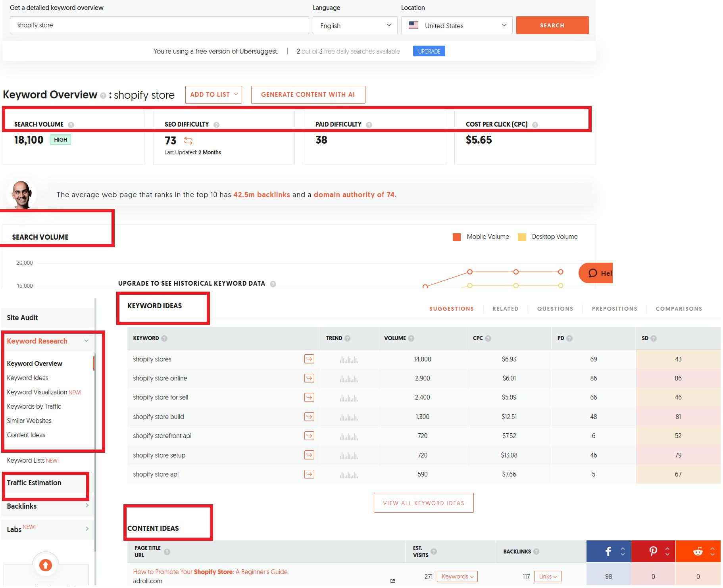This screenshot has width=723, height=588.
Task: Click arrow icon in shopify store api row
Action: [x=309, y=474]
